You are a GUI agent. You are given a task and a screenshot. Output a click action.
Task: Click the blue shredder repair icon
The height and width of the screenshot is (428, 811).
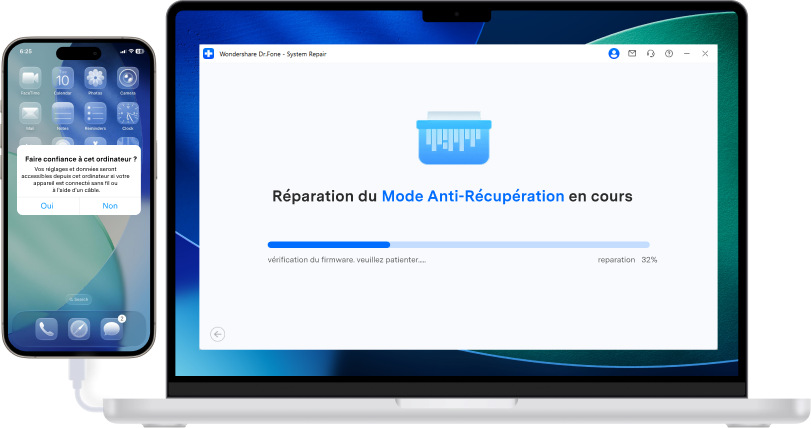454,138
